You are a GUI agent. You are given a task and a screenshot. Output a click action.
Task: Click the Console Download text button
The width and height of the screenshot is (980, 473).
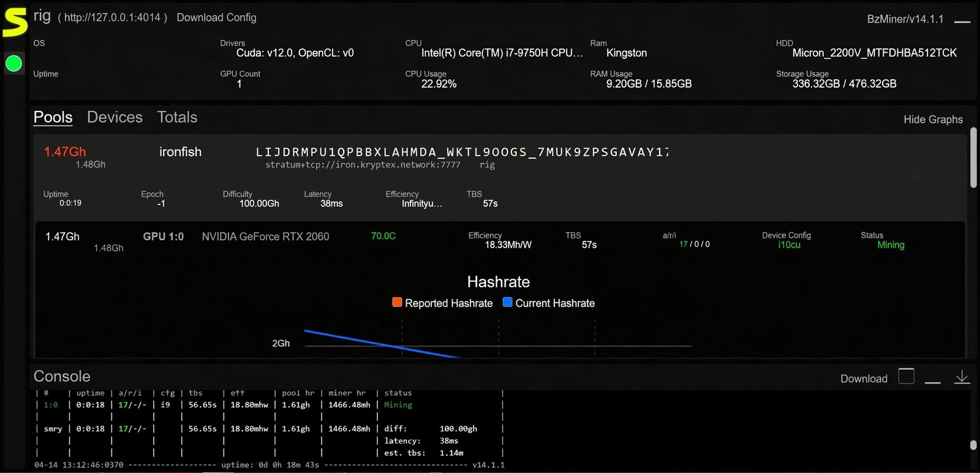[x=864, y=379]
